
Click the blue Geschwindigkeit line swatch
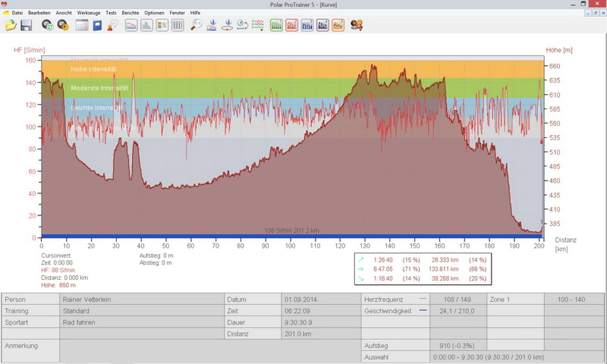(423, 311)
